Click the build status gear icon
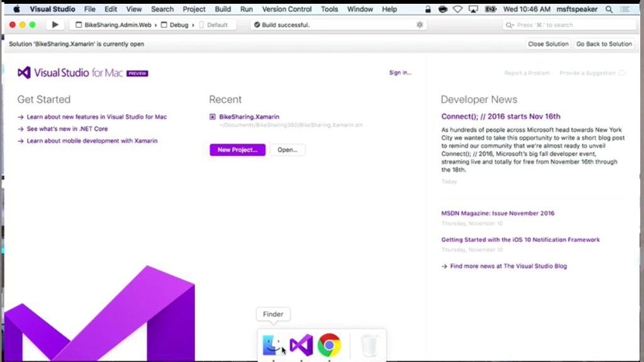 [419, 25]
